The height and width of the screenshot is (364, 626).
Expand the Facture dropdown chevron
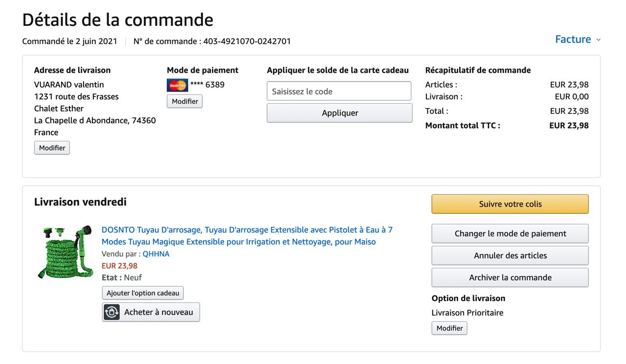point(599,40)
